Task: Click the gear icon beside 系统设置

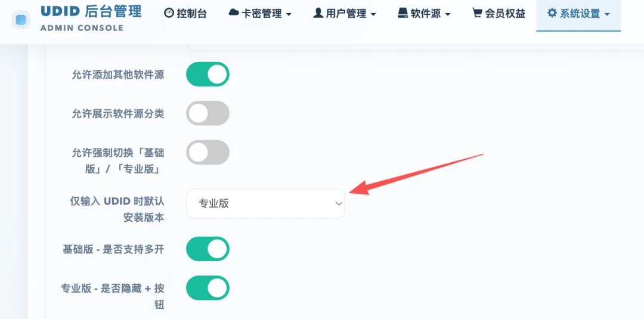Action: 552,13
